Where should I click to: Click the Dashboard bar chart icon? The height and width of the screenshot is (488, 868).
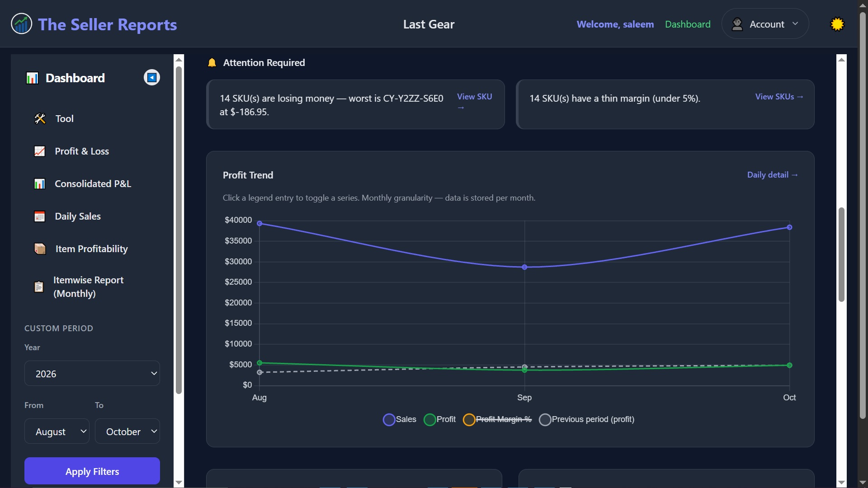pos(32,78)
